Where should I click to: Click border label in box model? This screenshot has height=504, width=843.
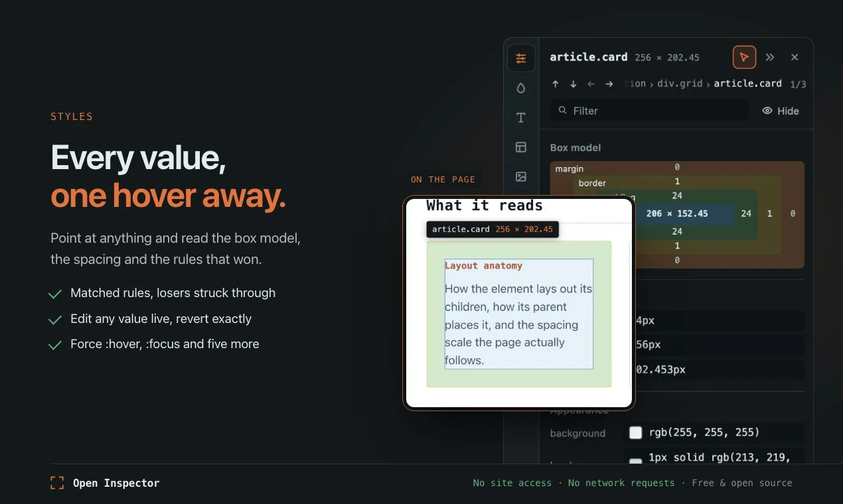pos(592,183)
